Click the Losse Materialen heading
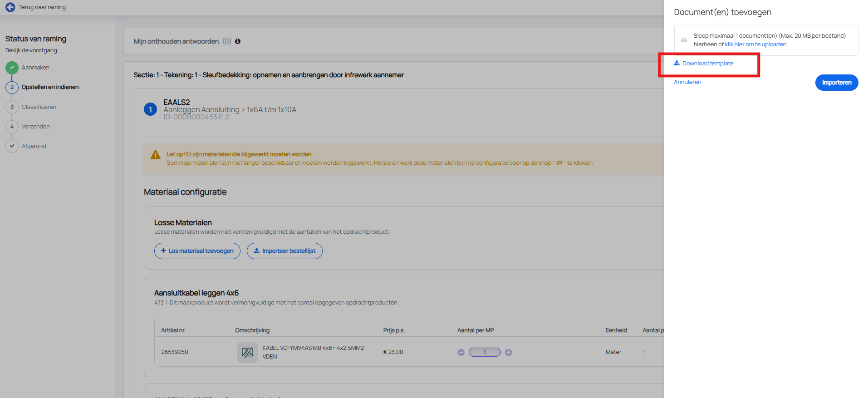Screen dimensions: 868x398 (x=183, y=223)
